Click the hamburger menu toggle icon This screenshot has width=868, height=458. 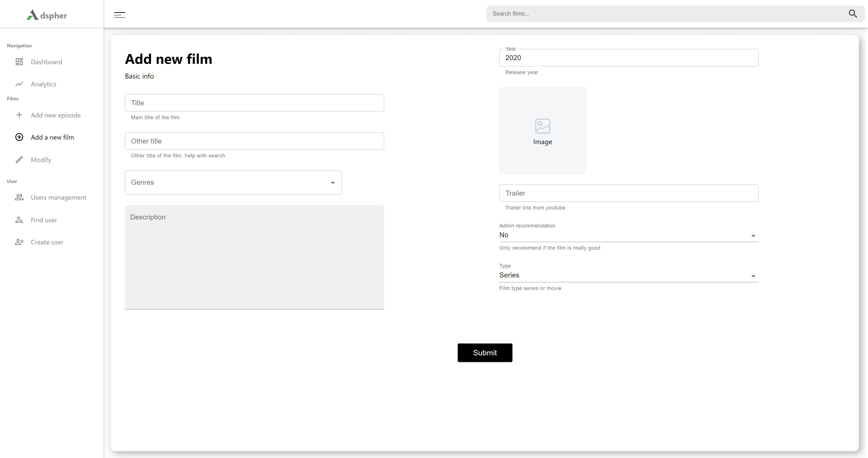pos(120,15)
